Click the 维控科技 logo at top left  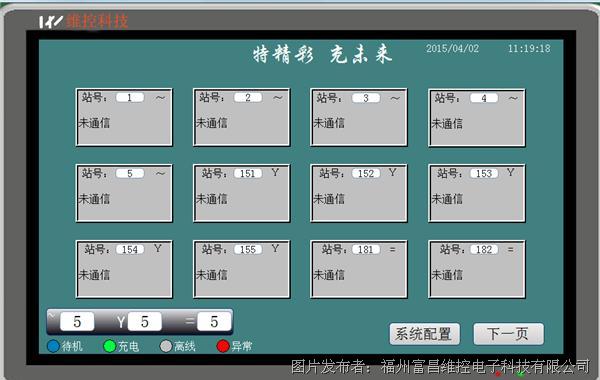pos(83,21)
